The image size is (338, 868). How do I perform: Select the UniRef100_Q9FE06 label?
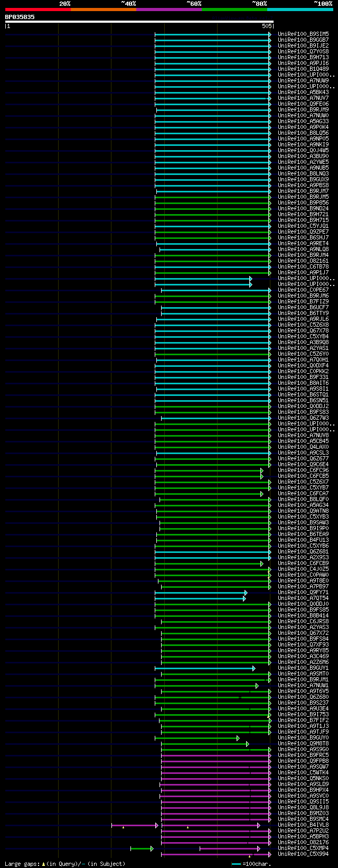pos(303,104)
